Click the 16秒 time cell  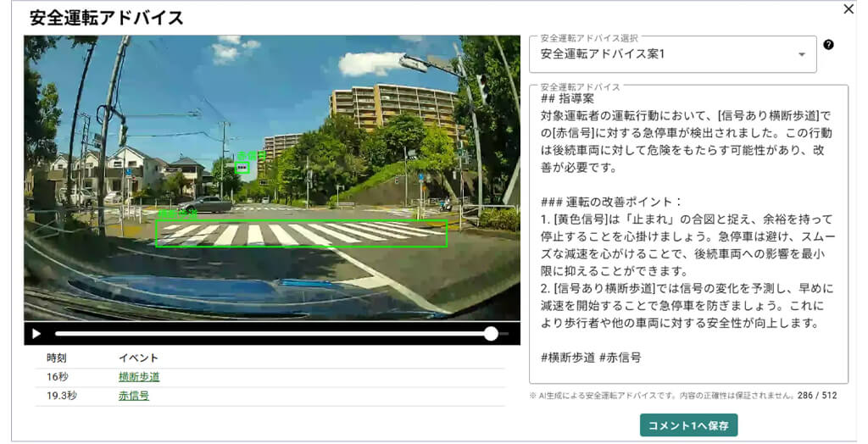point(58,377)
